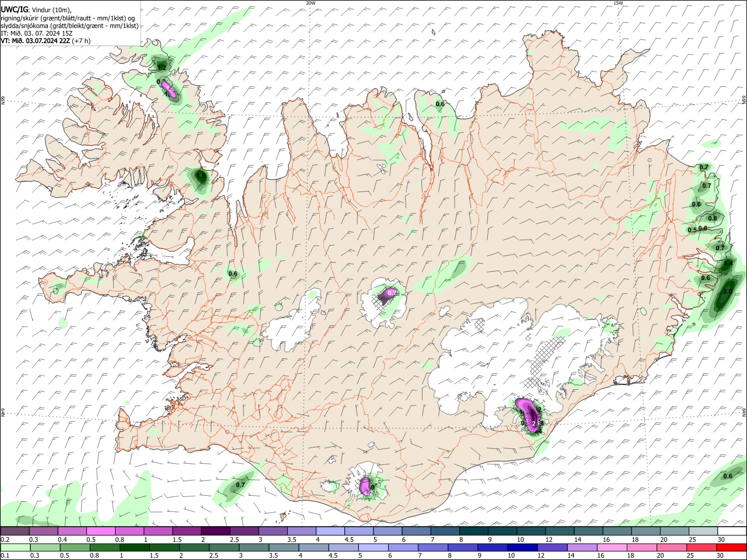The height and width of the screenshot is (560, 747).
Task: Click the periwinkle swatch between 4 and 4.5, upper row
Action: 330,531
